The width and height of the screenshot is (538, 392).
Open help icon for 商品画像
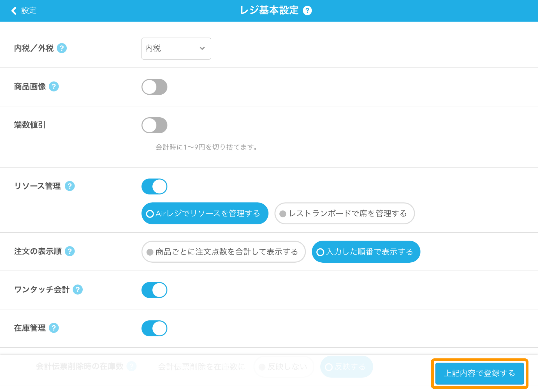tap(54, 87)
